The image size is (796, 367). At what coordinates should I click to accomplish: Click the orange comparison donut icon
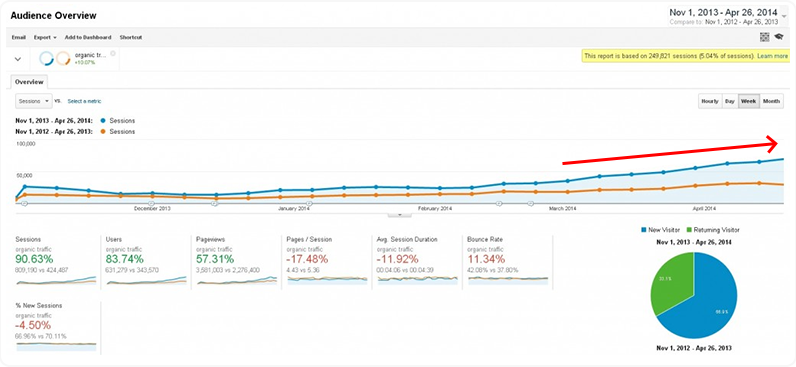(63, 59)
